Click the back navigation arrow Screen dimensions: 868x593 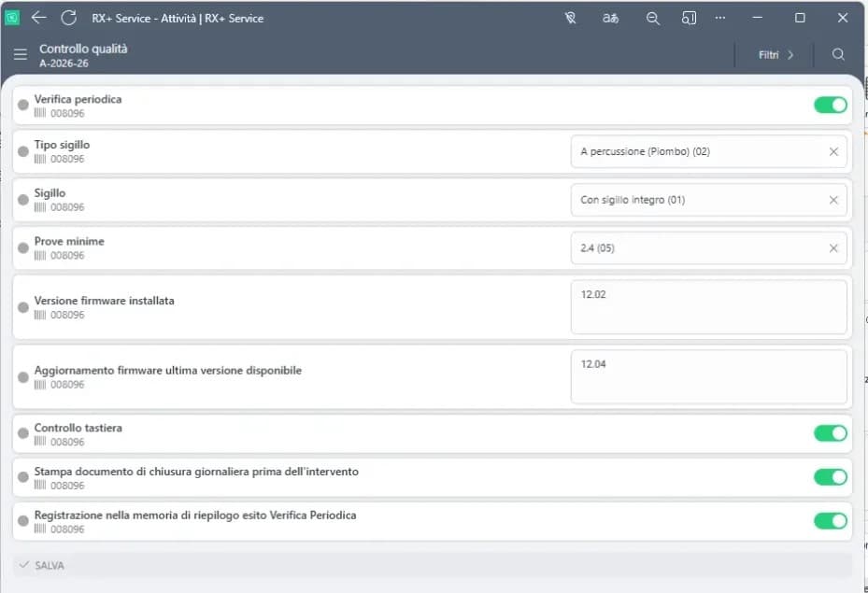38,17
